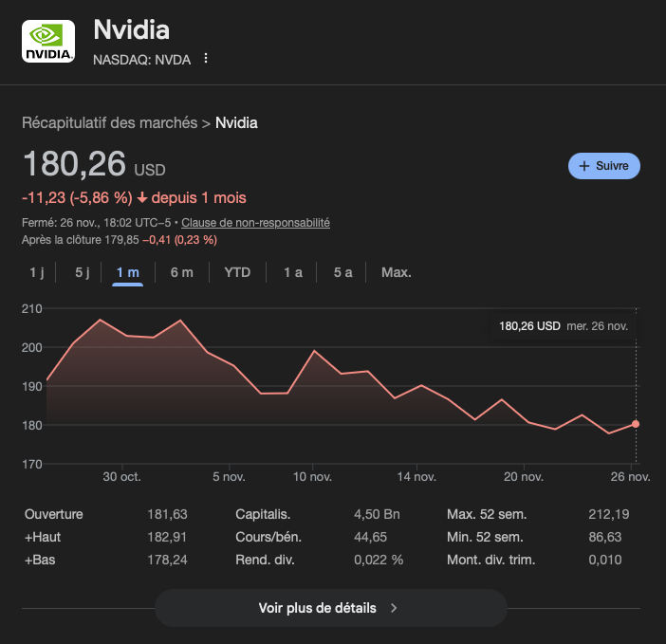Click the Nvidia company title heading
Viewport: 666px width, 644px height.
[x=131, y=29]
